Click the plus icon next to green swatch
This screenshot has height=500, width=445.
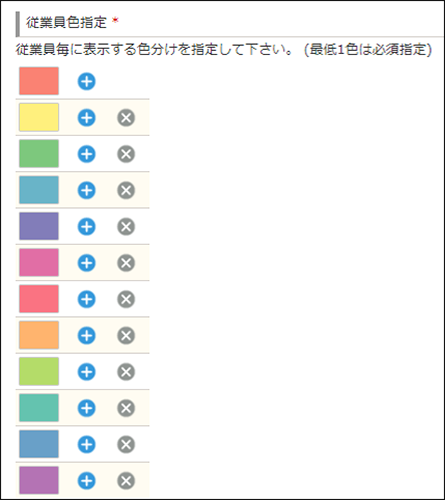click(x=87, y=154)
